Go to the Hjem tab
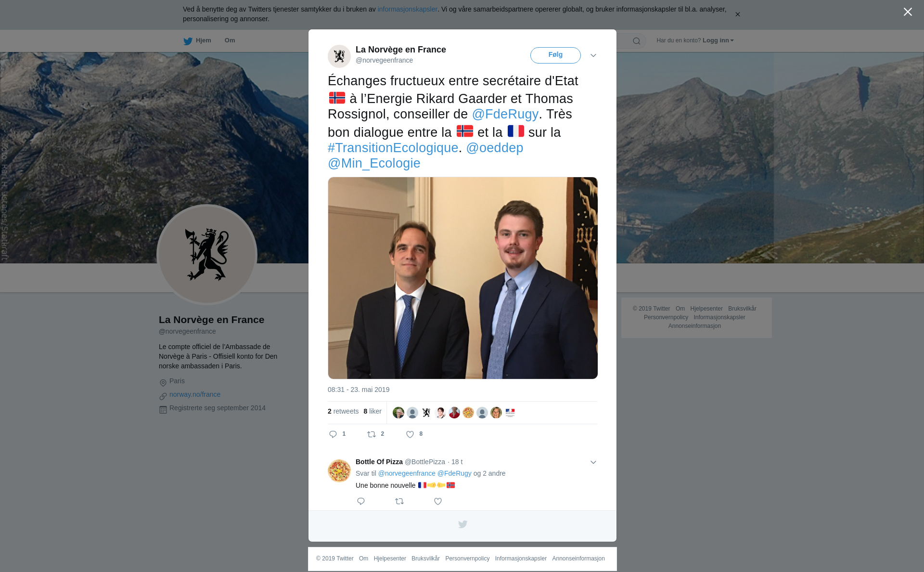Viewport: 924px width, 572px height. coord(197,41)
